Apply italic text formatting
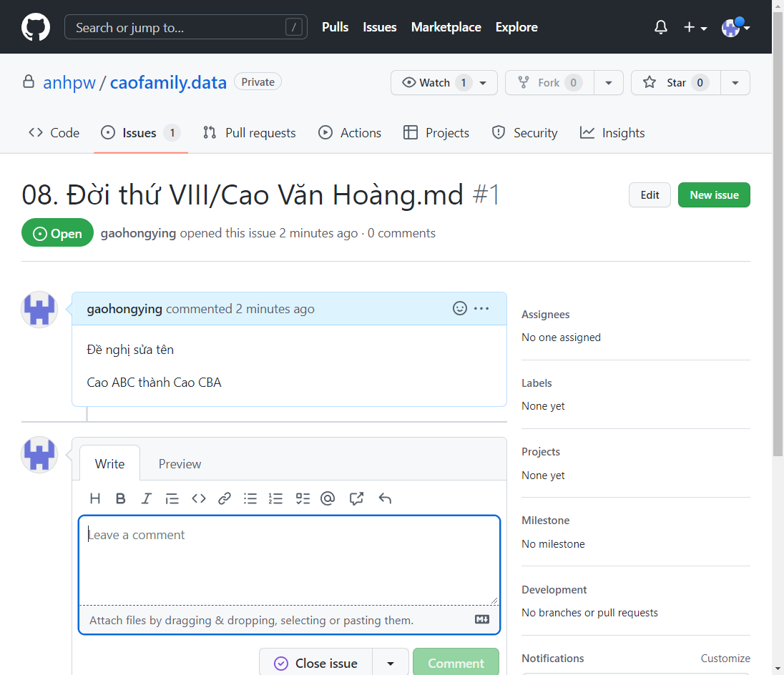 point(147,498)
